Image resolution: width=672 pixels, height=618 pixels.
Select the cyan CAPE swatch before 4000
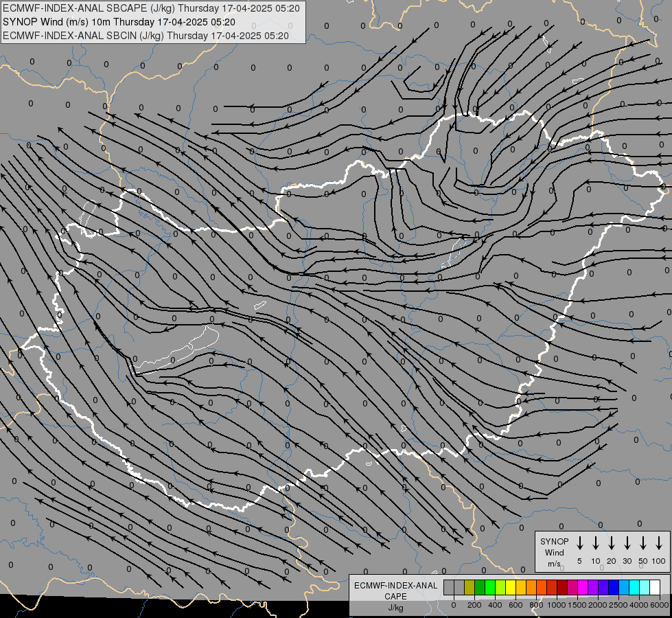point(635,587)
